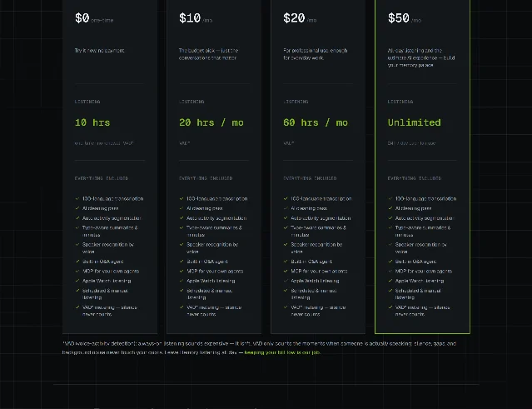This screenshot has width=532, height=409.
Task: Click 'Scheduled & manual listening' in $0 plan
Action: 105,294
